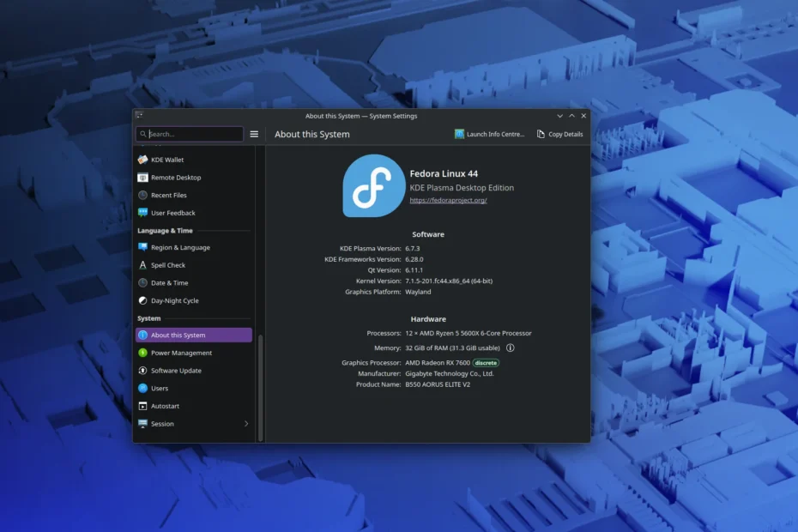Click the Hardware section heading
The width and height of the screenshot is (798, 532).
click(x=428, y=319)
